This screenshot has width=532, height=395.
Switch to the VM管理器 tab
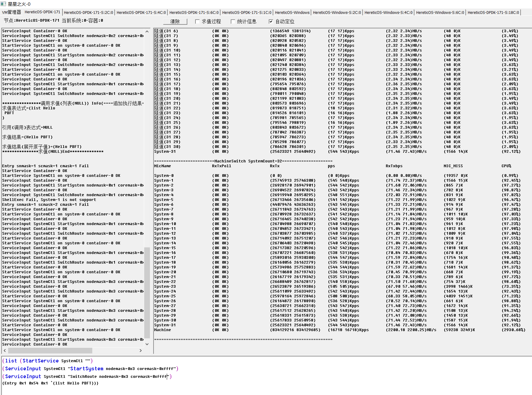click(11, 12)
